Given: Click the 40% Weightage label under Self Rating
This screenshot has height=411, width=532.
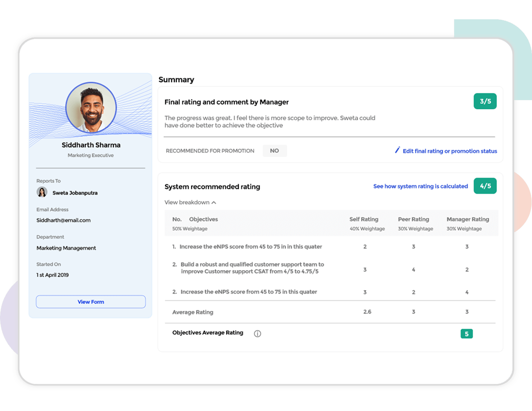Looking at the screenshot, I should (367, 229).
